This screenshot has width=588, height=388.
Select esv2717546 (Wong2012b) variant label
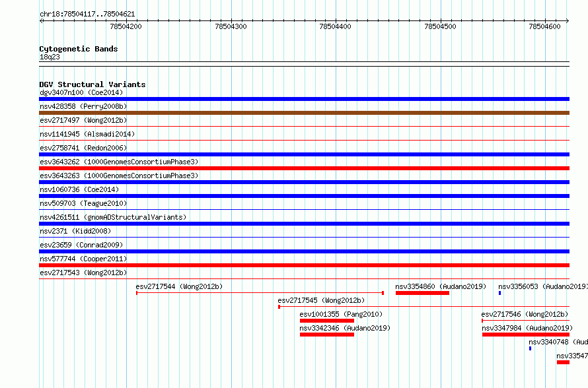[525, 314]
